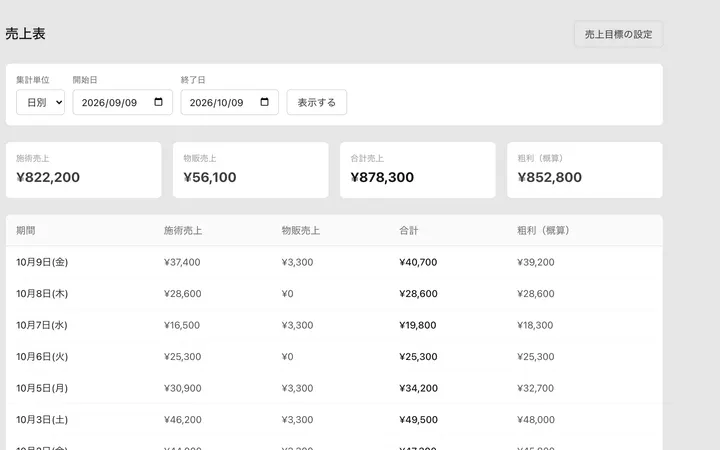Screen dimensions: 720x450
Task: Select the row 10月7日(水)
Action: pyautogui.click(x=334, y=325)
